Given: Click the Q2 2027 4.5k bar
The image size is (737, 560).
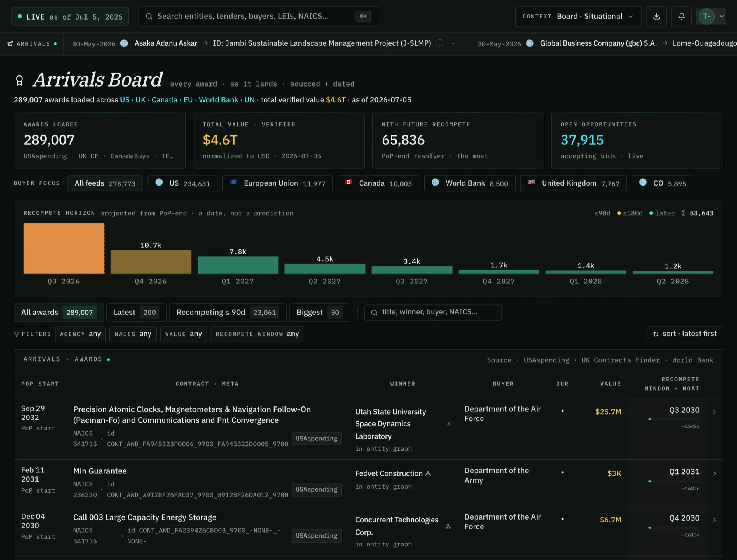Looking at the screenshot, I should point(325,269).
